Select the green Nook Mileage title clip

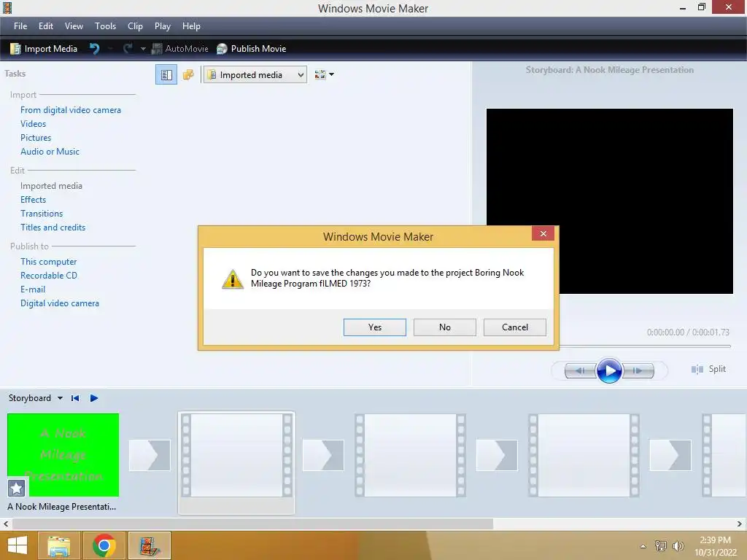tap(63, 455)
